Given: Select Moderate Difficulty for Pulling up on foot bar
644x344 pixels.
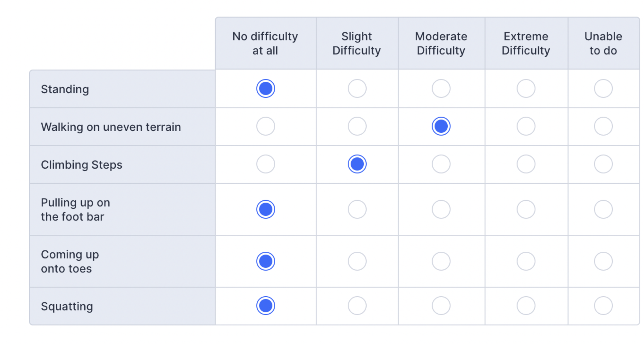Looking at the screenshot, I should (x=441, y=209).
